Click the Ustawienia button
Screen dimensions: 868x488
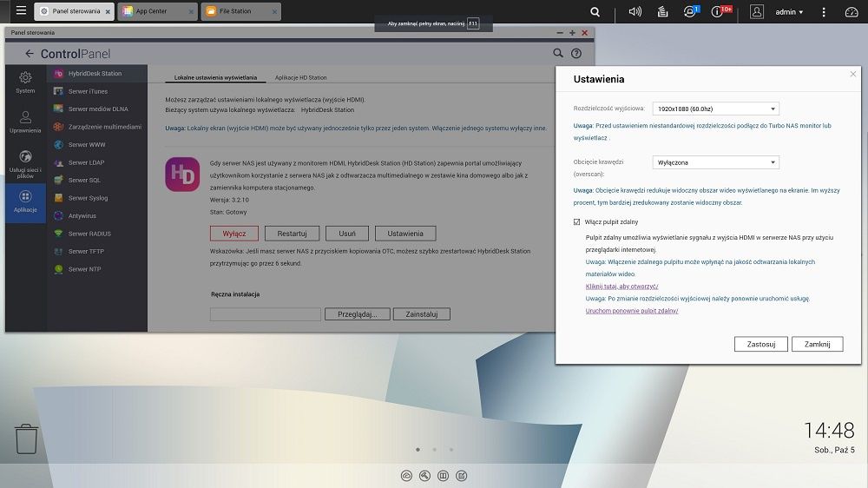point(405,234)
